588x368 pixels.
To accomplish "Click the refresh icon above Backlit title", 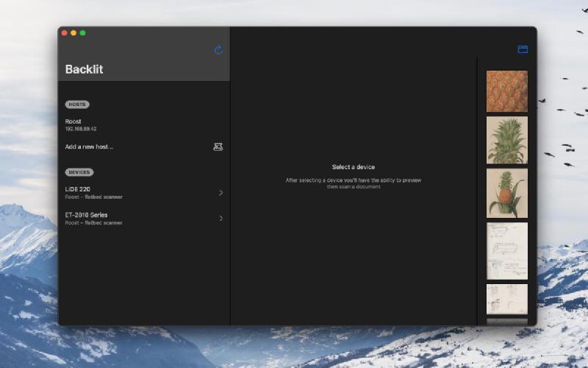I will point(218,50).
